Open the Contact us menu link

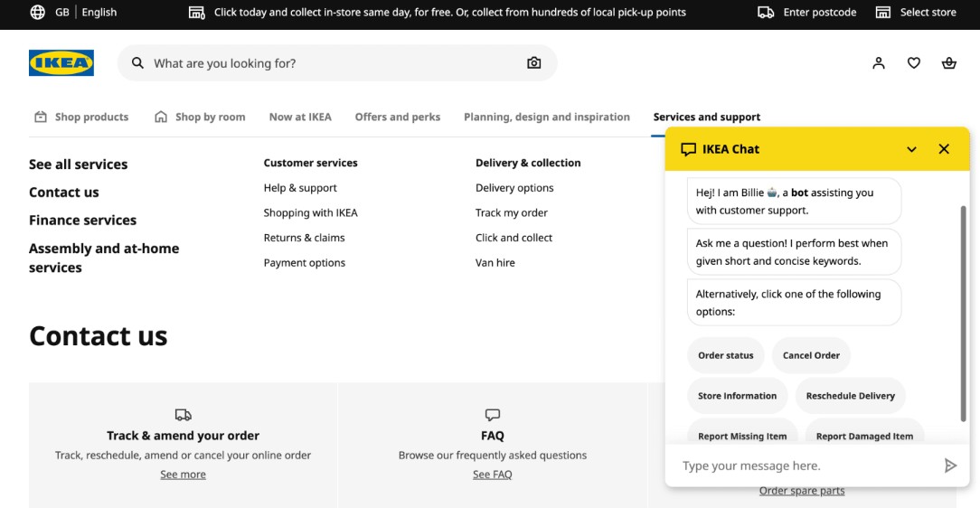pyautogui.click(x=64, y=192)
